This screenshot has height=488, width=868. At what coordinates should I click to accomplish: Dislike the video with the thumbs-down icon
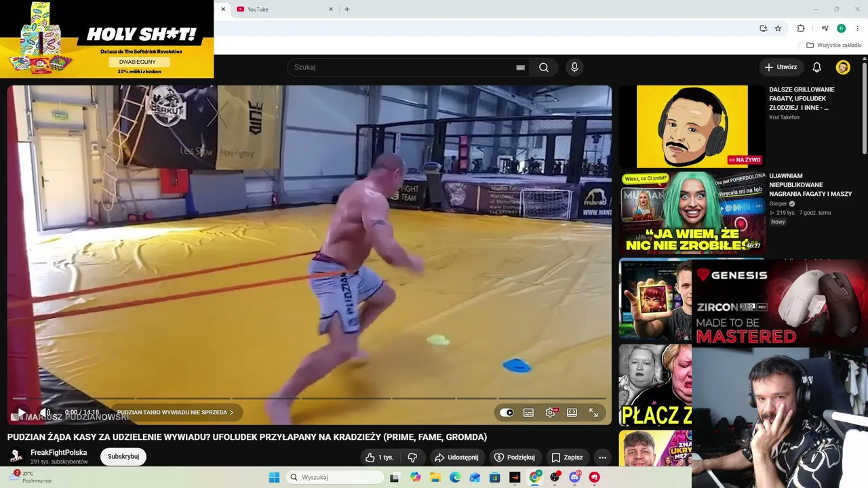pos(412,457)
